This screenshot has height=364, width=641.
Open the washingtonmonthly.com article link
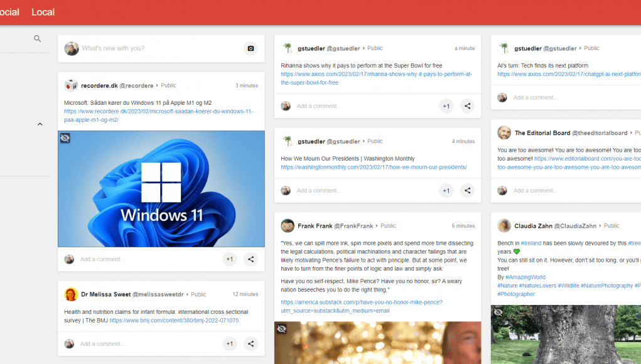[x=374, y=167]
